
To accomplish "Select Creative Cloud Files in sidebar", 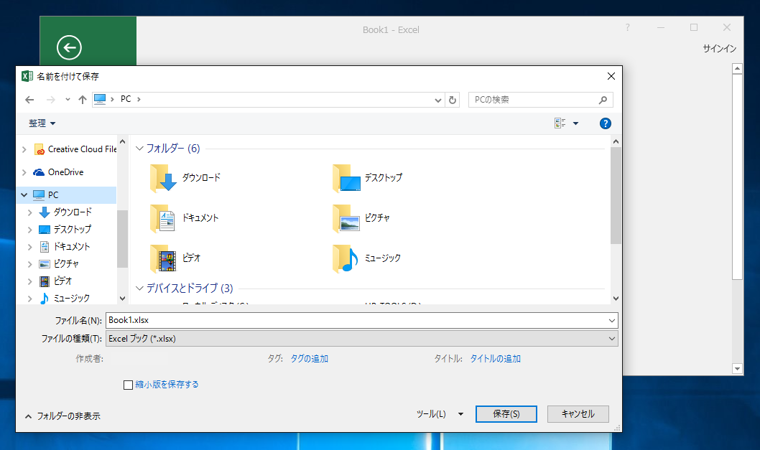I will 75,149.
